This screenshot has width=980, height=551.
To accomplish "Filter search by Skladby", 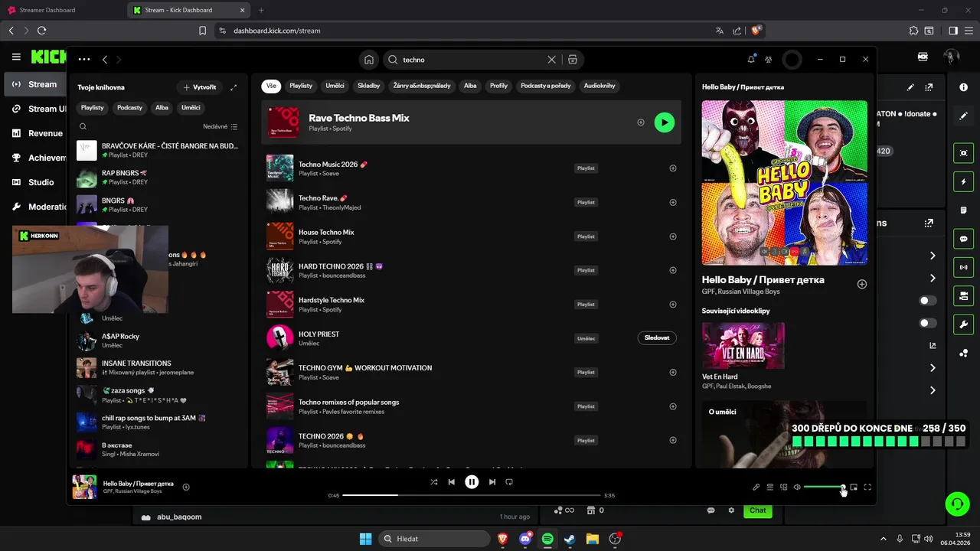I will (369, 86).
